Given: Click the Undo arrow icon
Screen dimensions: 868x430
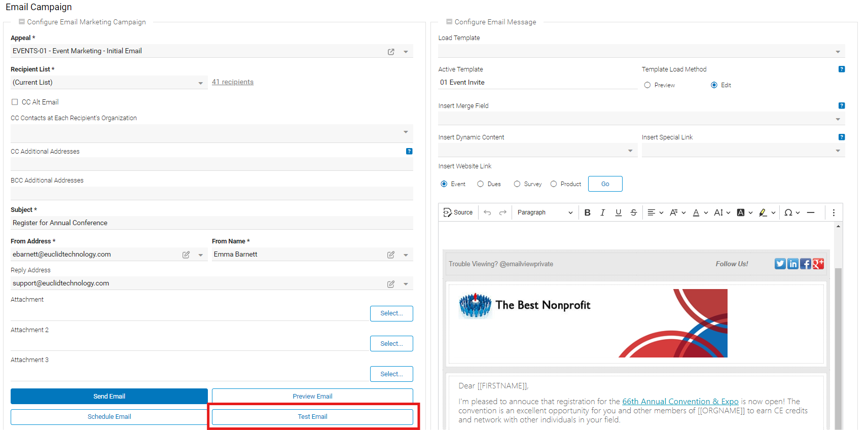Looking at the screenshot, I should [x=487, y=212].
